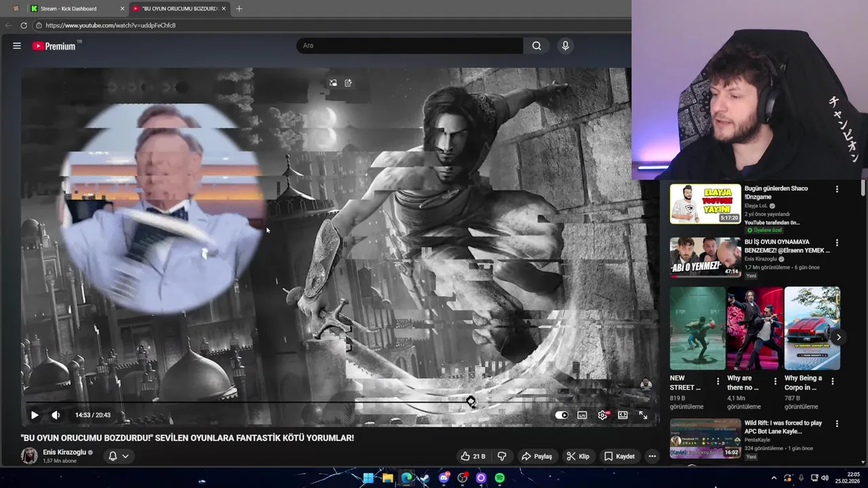Open options for NEW STREET short

click(x=718, y=382)
